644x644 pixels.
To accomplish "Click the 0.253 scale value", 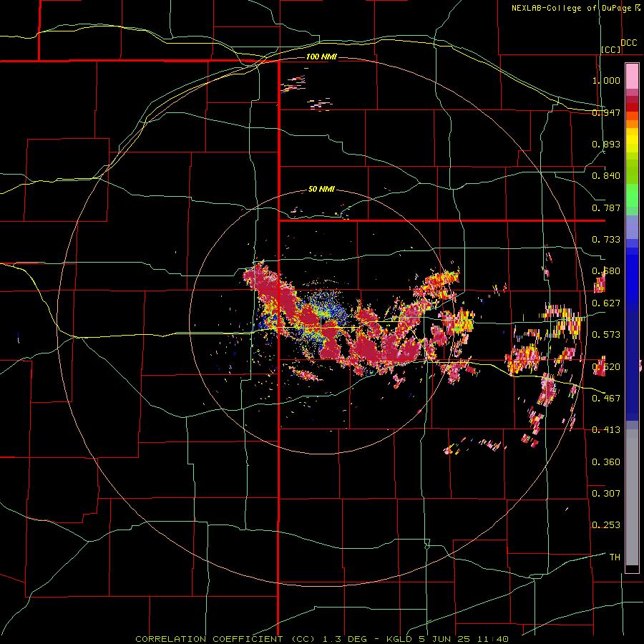I will coord(606,525).
